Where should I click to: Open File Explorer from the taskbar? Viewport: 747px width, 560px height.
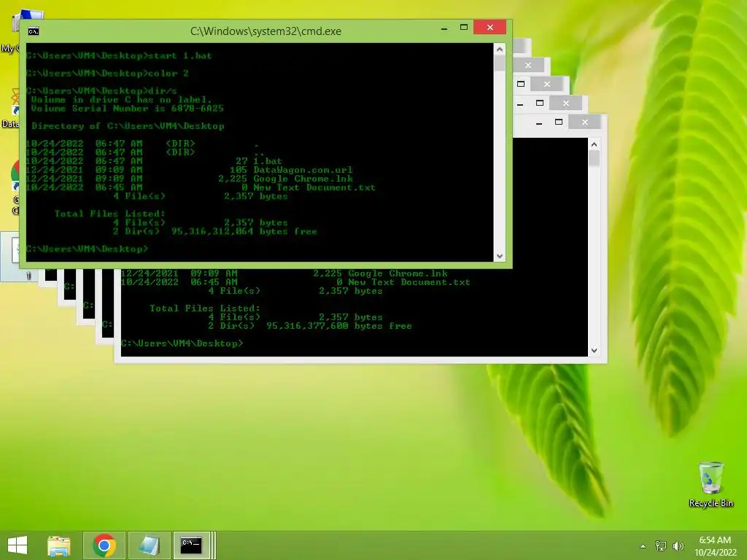point(59,545)
